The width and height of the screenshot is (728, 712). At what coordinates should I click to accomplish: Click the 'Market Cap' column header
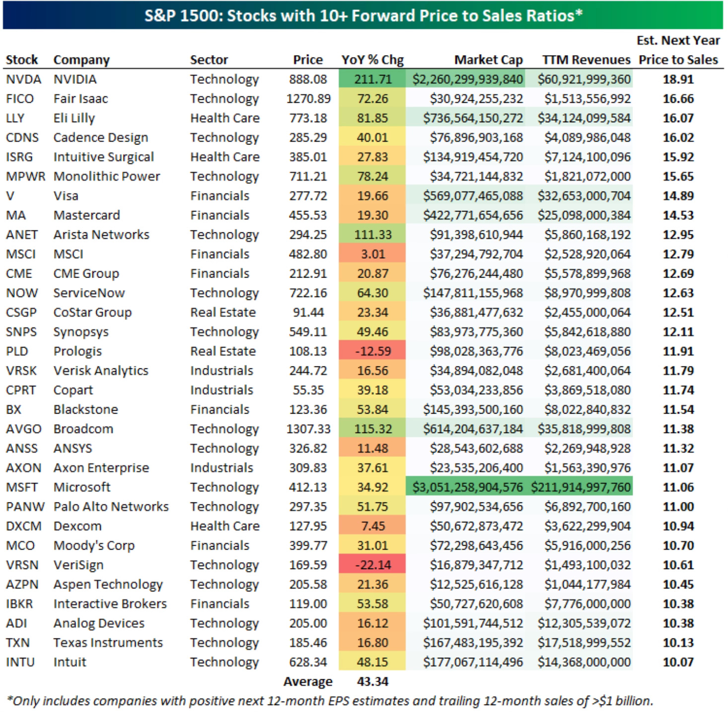489,60
